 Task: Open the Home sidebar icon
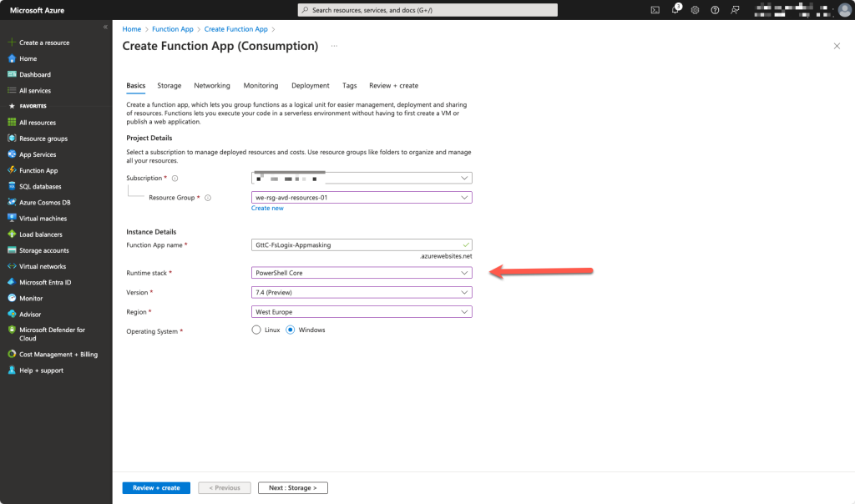12,58
